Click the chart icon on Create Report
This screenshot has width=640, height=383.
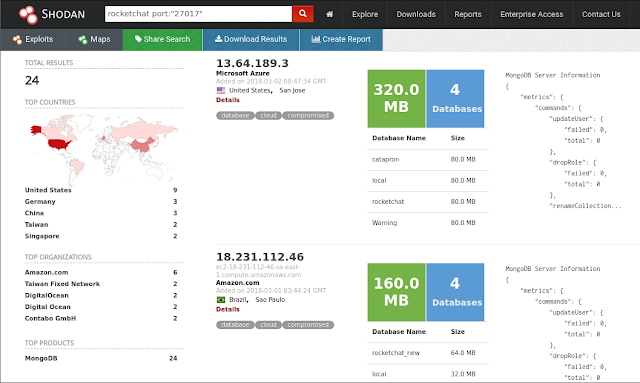pos(316,39)
